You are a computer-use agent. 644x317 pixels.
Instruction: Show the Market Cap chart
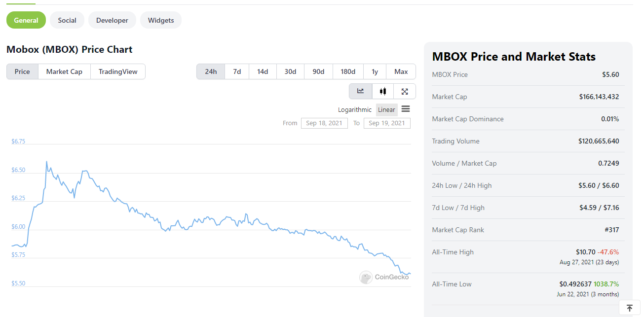pyautogui.click(x=64, y=71)
